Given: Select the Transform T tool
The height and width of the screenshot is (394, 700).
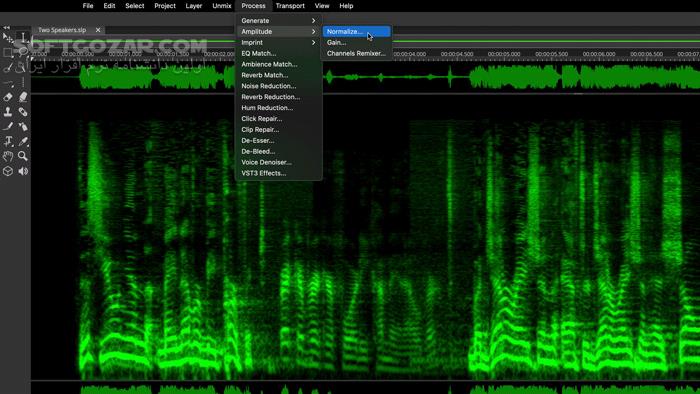Looking at the screenshot, I should click(8, 141).
